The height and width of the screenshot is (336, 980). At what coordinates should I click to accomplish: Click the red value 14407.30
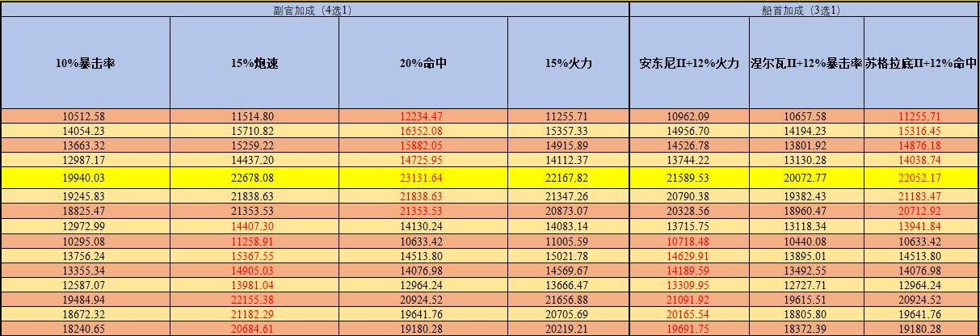254,225
